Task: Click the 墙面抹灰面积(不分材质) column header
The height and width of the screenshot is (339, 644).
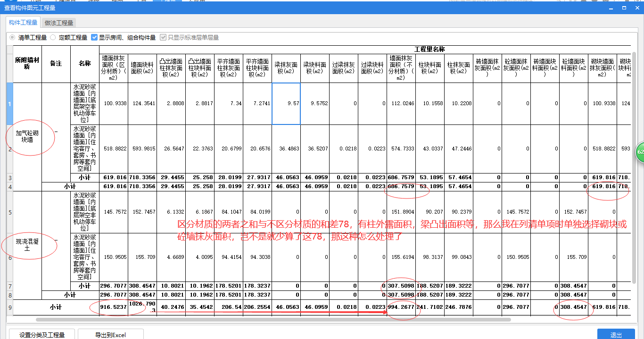Action: pyautogui.click(x=401, y=68)
